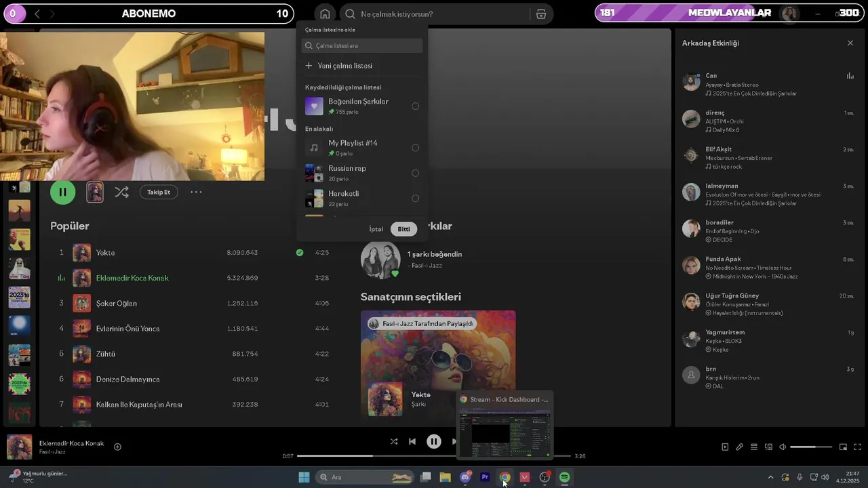Viewport: 868px width, 488px height.
Task: Pick the My Playlist #14 entry
Action: [x=362, y=148]
